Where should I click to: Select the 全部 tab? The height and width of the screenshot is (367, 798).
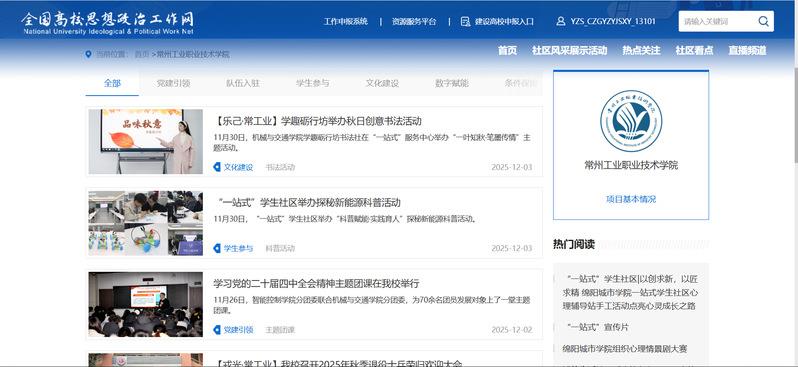[112, 83]
